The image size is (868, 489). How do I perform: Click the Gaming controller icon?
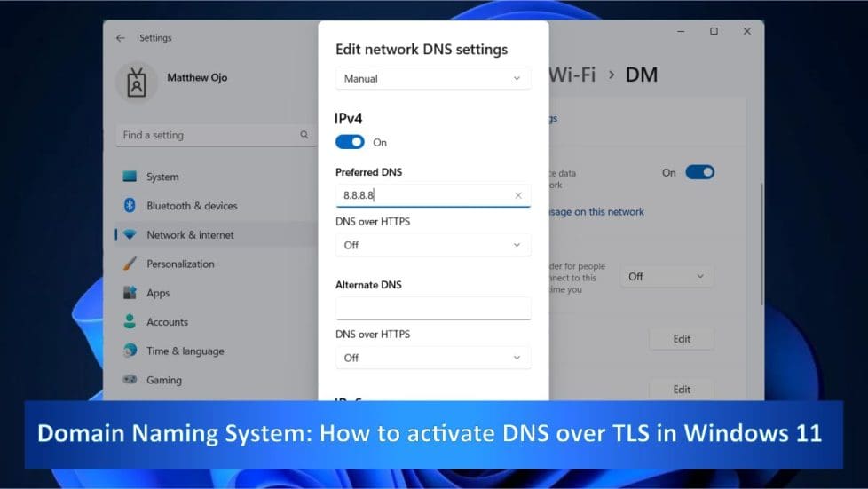pyautogui.click(x=130, y=380)
